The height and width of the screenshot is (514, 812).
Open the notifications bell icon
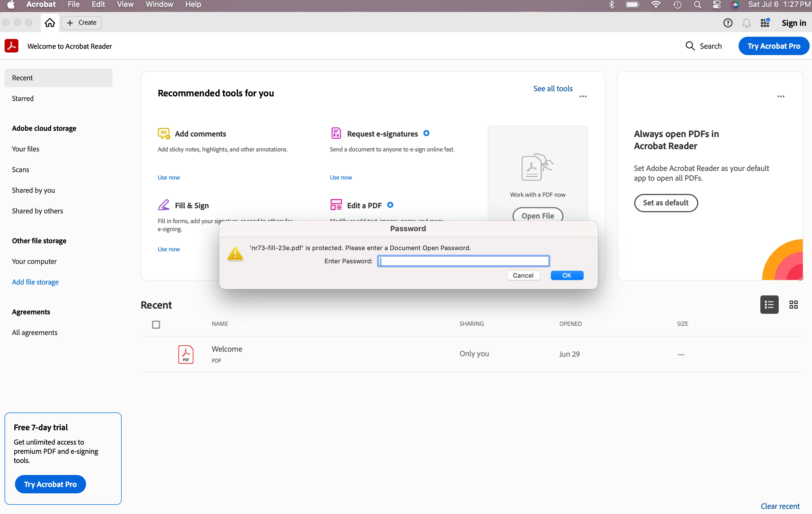[746, 23]
